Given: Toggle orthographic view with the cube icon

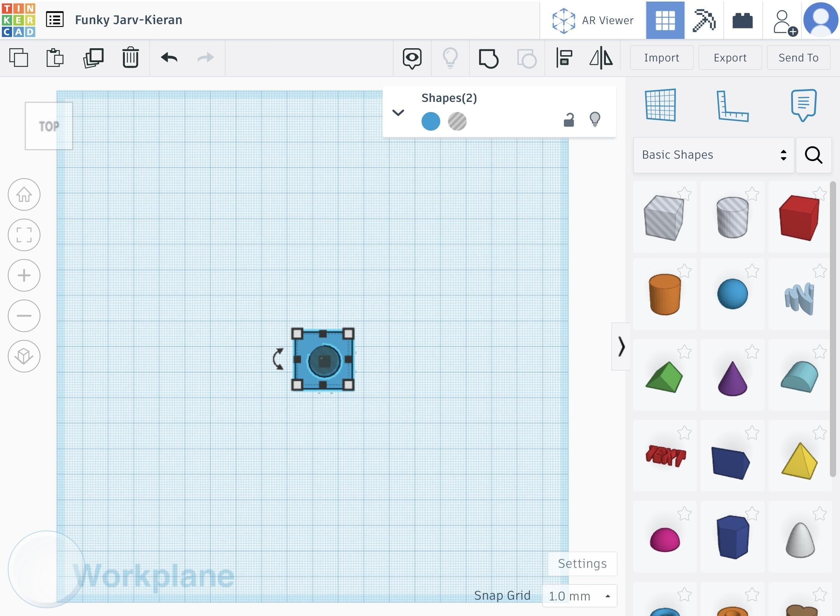Looking at the screenshot, I should pos(24,356).
